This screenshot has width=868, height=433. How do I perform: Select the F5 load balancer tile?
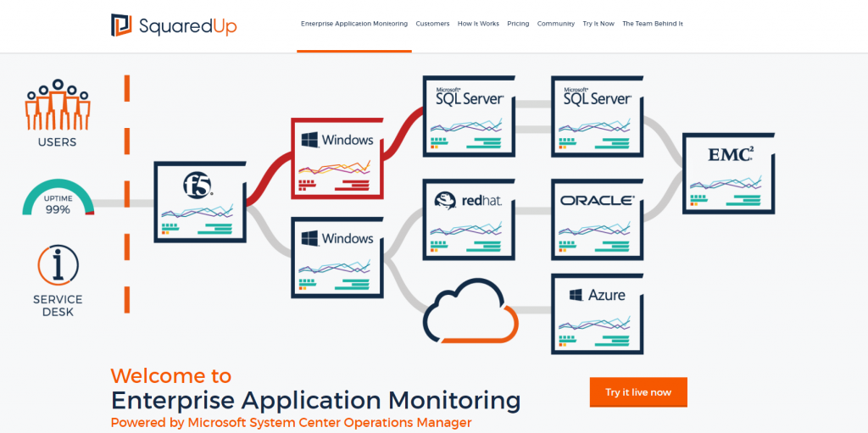point(200,202)
